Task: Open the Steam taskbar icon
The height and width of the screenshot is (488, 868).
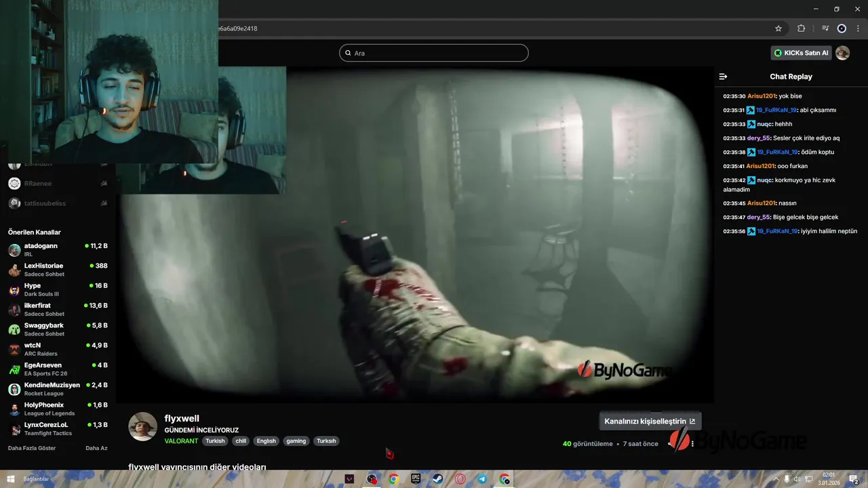Action: coord(438,479)
